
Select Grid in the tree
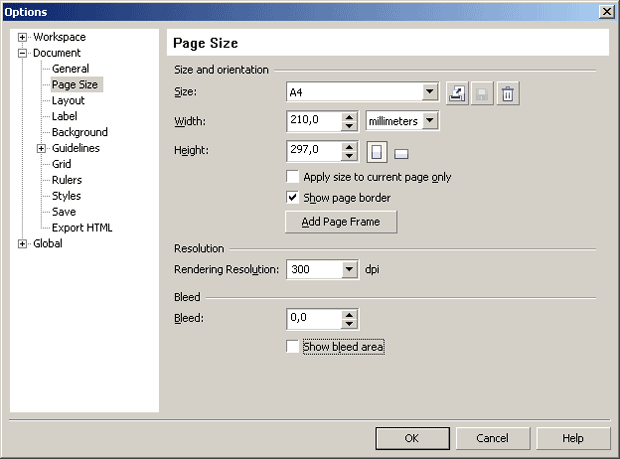(61, 164)
